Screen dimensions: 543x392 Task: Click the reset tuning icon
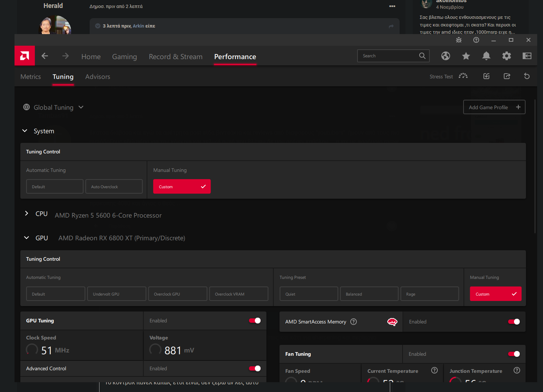[527, 76]
